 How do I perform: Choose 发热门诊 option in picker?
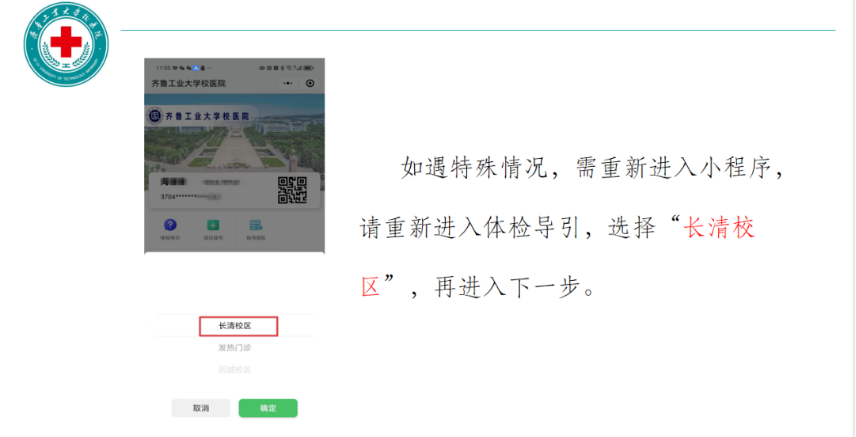click(x=236, y=348)
